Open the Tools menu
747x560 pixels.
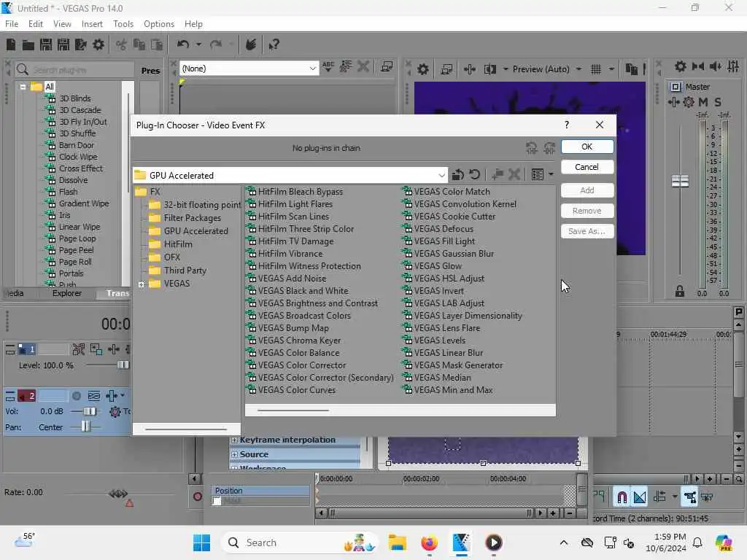(x=123, y=24)
